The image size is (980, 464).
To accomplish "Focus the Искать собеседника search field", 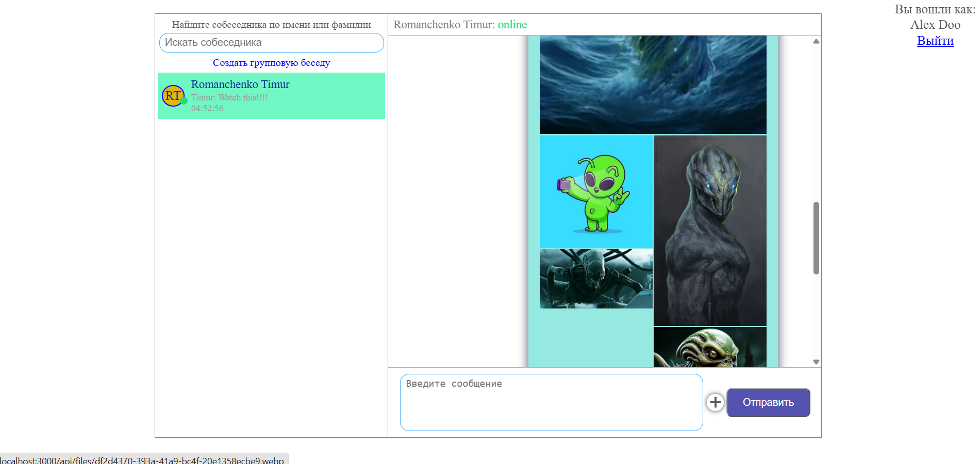I will pyautogui.click(x=271, y=43).
